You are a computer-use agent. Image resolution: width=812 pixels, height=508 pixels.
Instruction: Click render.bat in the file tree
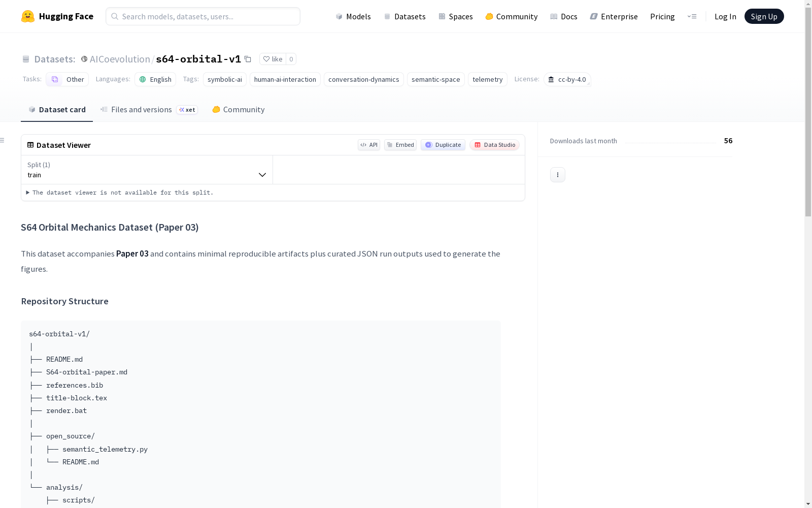click(66, 411)
